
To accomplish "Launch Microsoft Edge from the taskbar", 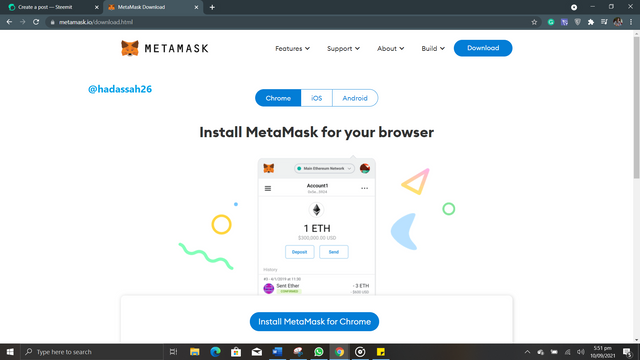I will coord(216,352).
